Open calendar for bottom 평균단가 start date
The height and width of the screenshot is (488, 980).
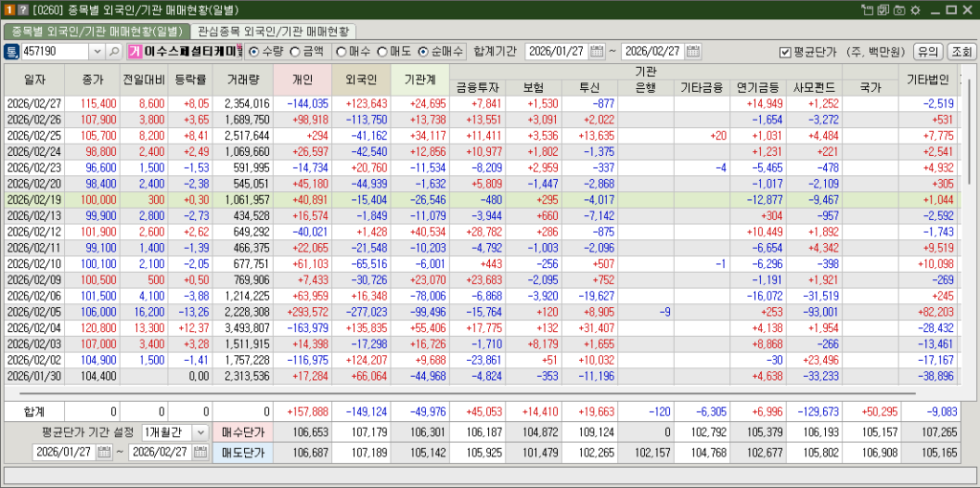102,453
